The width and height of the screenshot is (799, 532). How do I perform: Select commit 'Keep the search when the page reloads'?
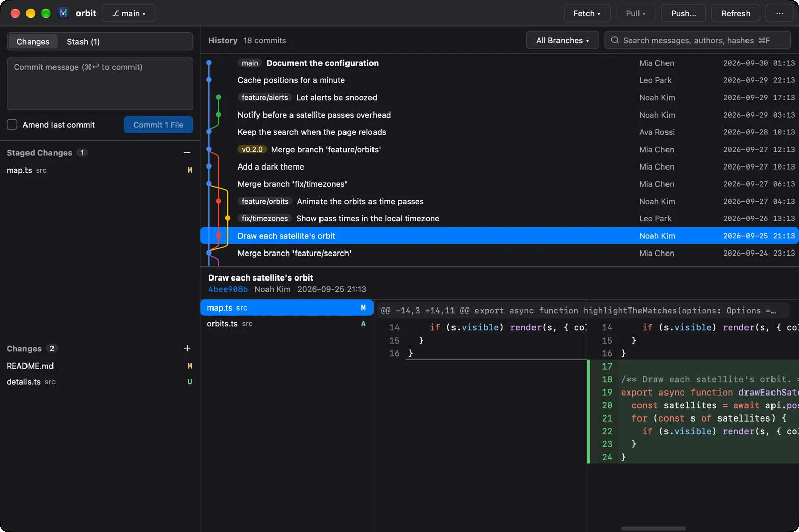499,132
